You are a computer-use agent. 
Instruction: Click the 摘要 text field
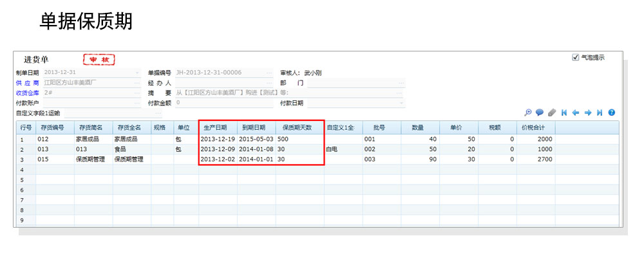289,93
